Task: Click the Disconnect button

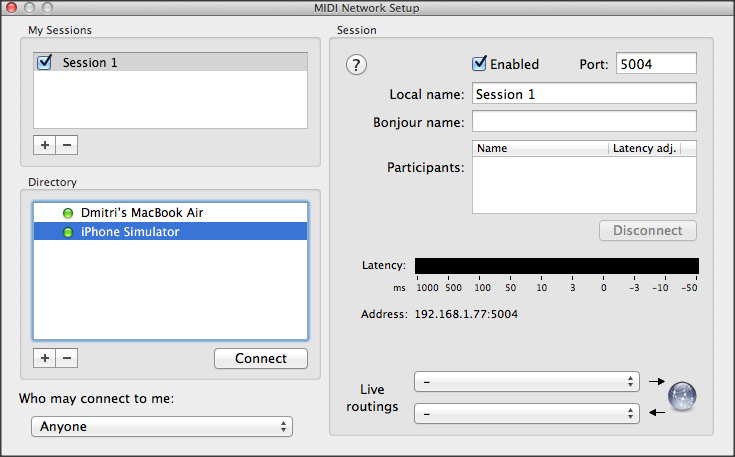Action: (647, 231)
